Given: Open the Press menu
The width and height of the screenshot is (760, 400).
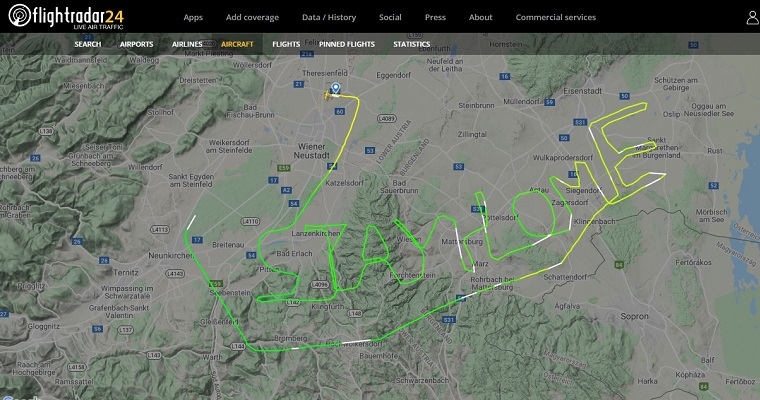Looking at the screenshot, I should point(435,17).
